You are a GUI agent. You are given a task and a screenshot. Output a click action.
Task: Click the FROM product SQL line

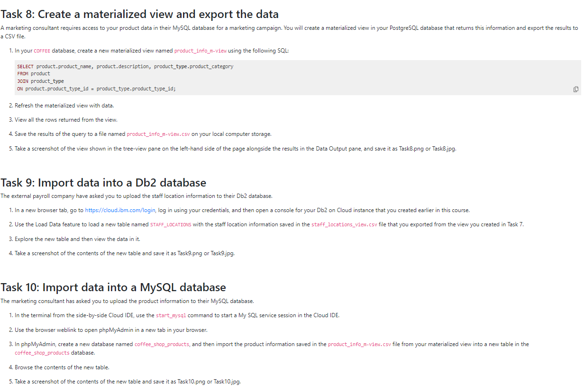34,74
